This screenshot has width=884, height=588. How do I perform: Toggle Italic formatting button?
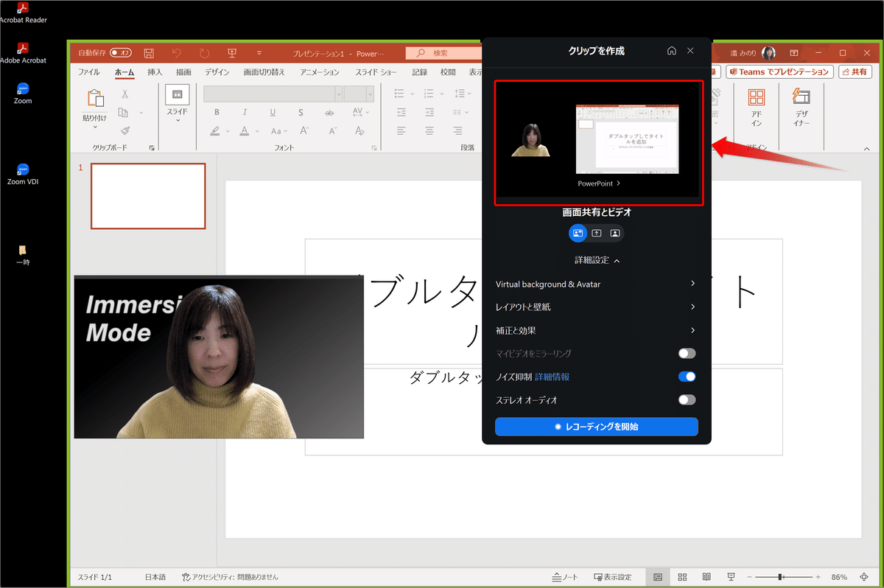(245, 112)
